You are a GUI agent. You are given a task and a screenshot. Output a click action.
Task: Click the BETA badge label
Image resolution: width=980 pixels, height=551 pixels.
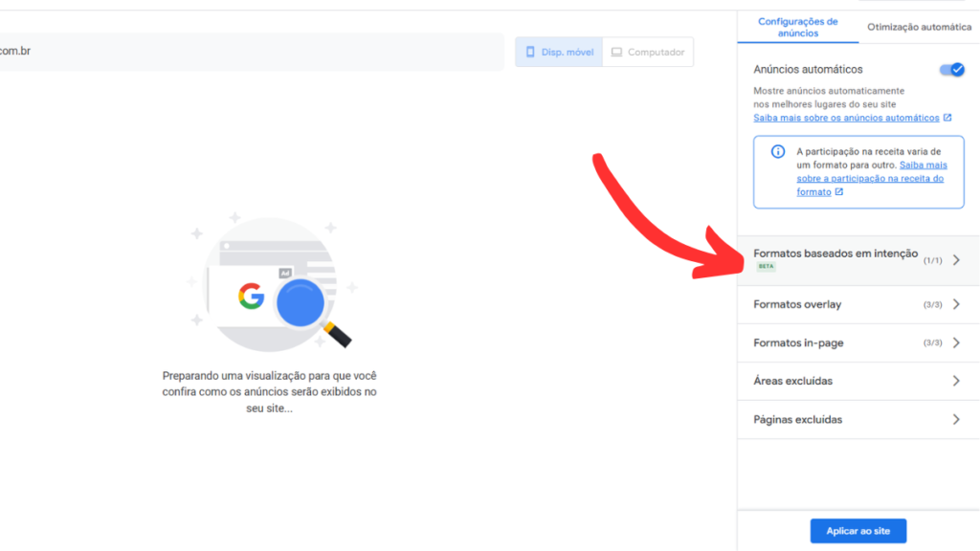coord(766,267)
